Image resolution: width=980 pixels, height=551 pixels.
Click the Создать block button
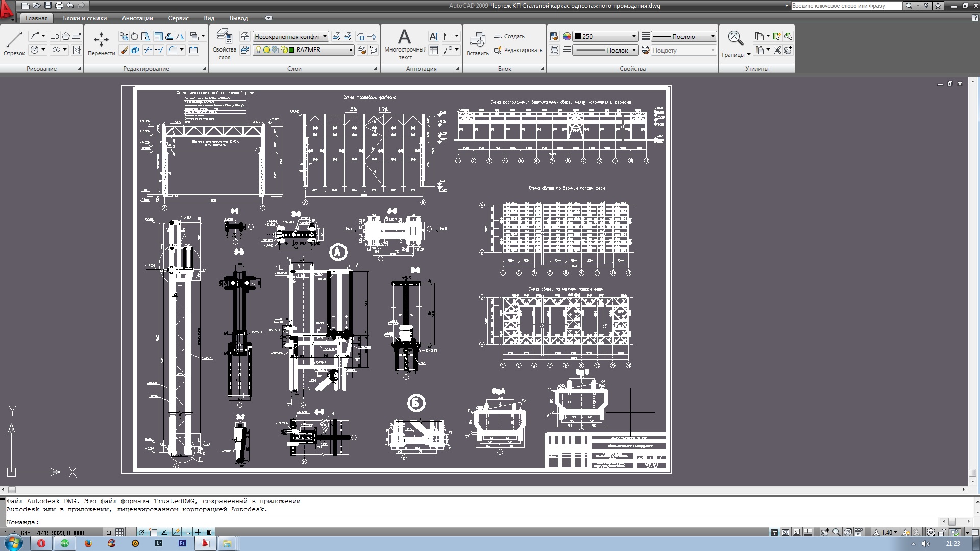click(509, 36)
